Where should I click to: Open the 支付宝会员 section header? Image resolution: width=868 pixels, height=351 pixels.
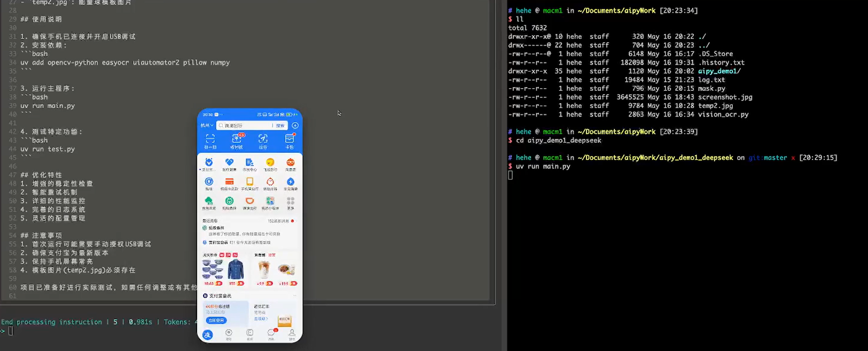point(217,295)
